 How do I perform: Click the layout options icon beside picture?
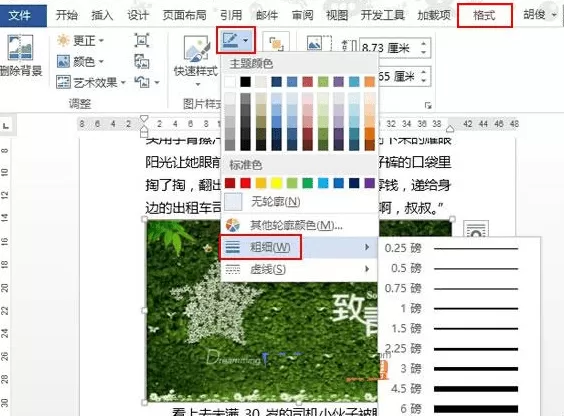476,229
